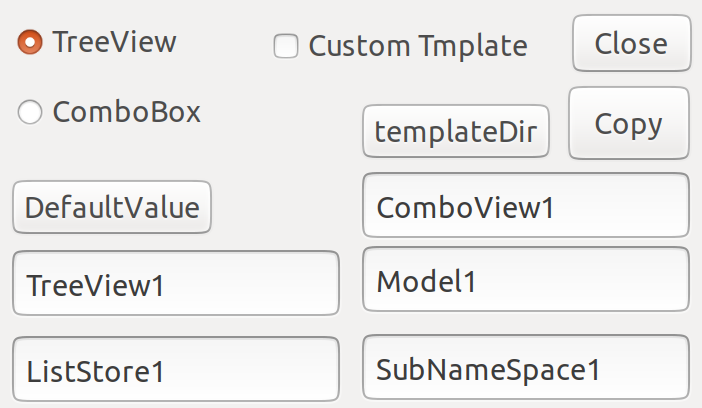702x408 pixels.
Task: Click the "TreeView" radio label text
Action: pyautogui.click(x=114, y=42)
